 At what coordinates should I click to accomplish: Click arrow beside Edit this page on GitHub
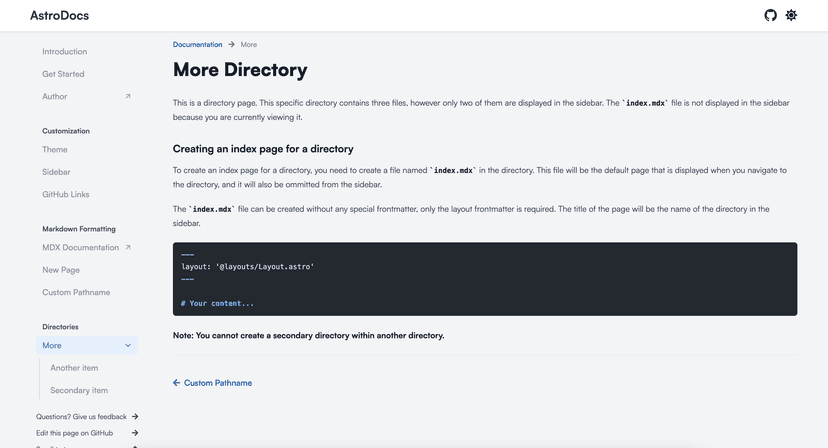[135, 433]
